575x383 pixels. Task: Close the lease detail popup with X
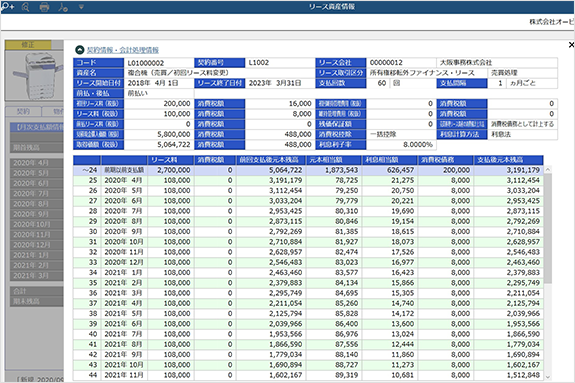[x=571, y=45]
